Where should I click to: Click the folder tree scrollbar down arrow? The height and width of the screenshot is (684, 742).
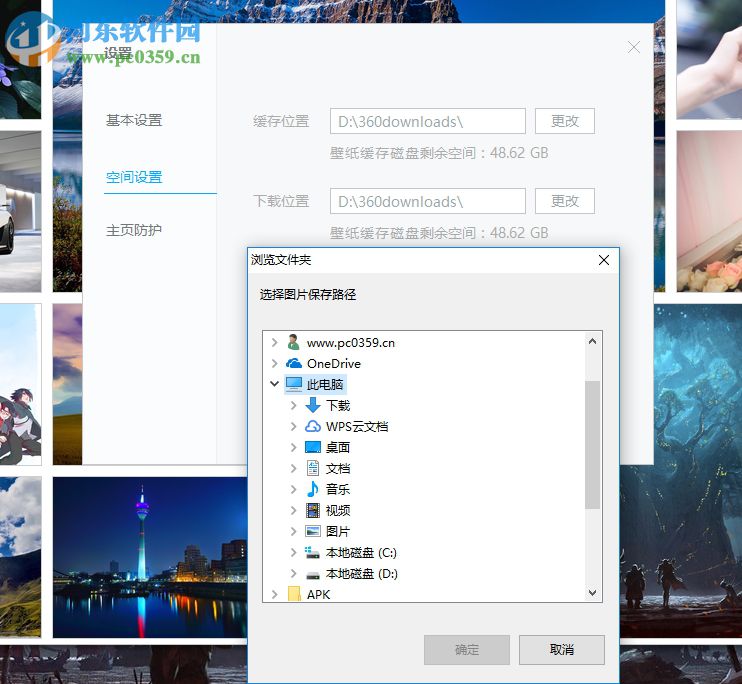(592, 593)
